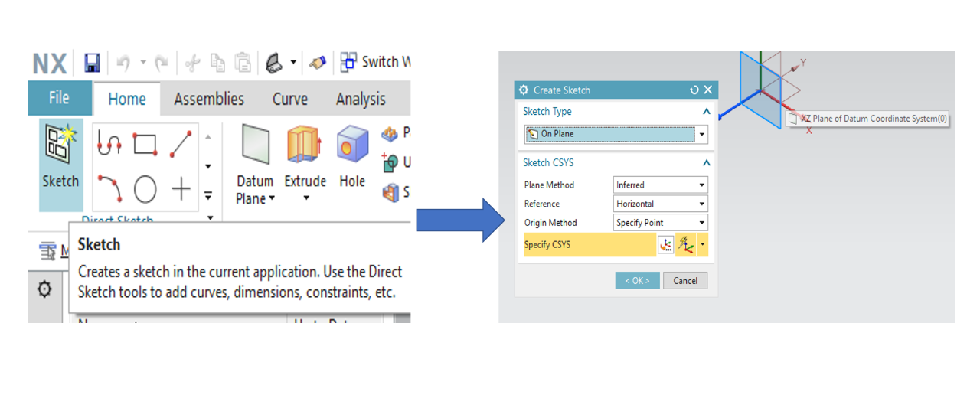
Task: Click the Redo arrow icon
Action: (162, 63)
